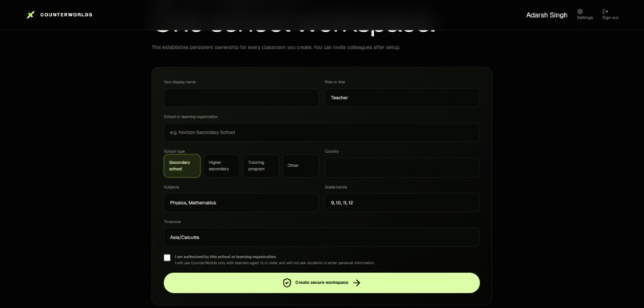Open the Timezone field showing Asia/Calcutta
The width and height of the screenshot is (644, 308).
pyautogui.click(x=321, y=238)
